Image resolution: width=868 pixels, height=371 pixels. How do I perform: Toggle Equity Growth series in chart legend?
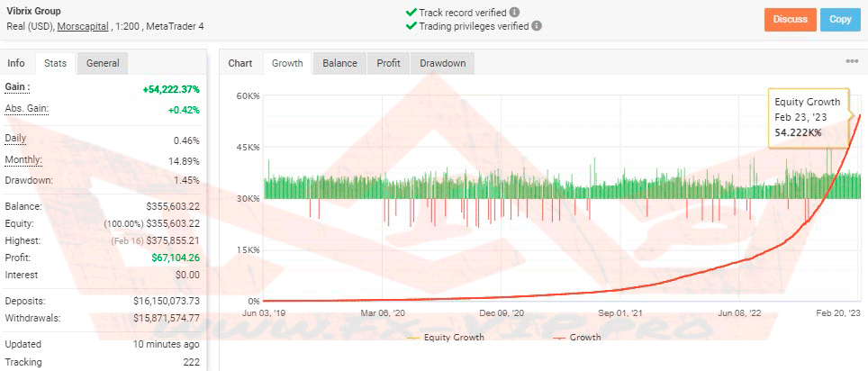coord(446,337)
